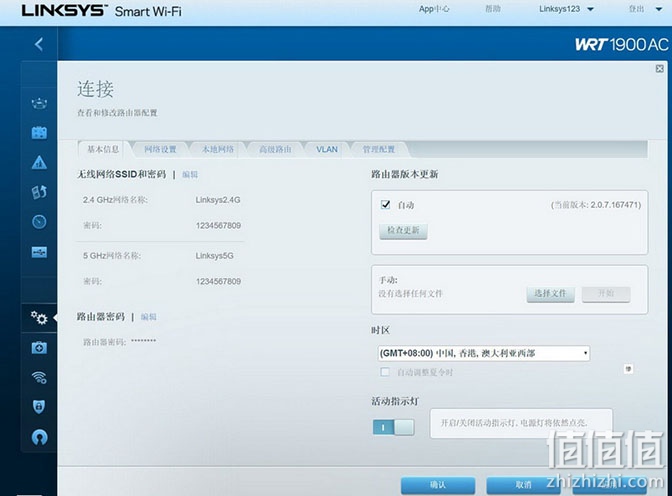Switch to the 基本信息 tab

pyautogui.click(x=103, y=149)
